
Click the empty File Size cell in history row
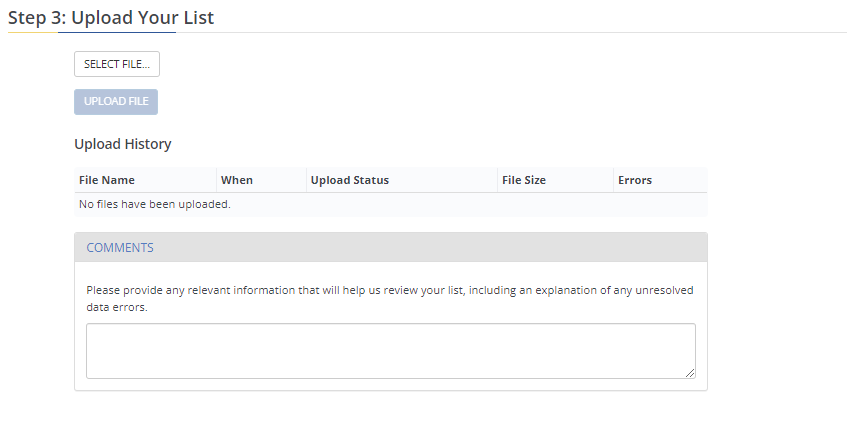[x=555, y=204]
